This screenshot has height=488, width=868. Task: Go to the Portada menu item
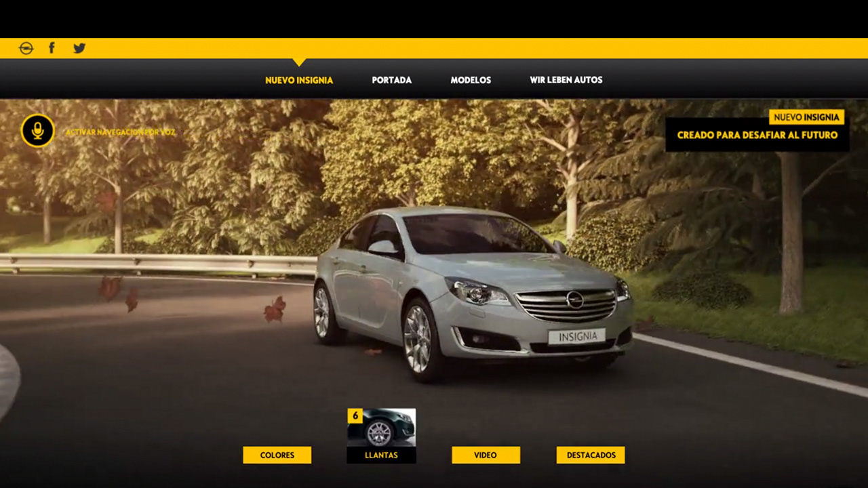click(x=391, y=80)
